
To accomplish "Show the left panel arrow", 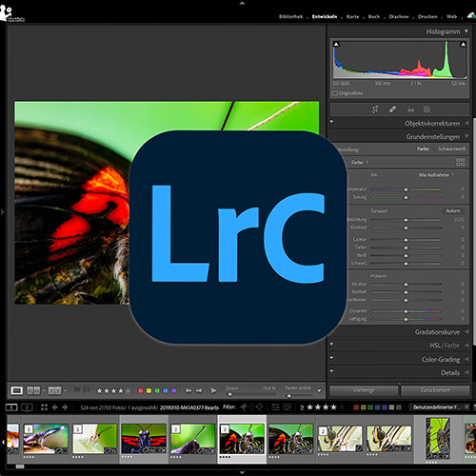I will tap(3, 211).
